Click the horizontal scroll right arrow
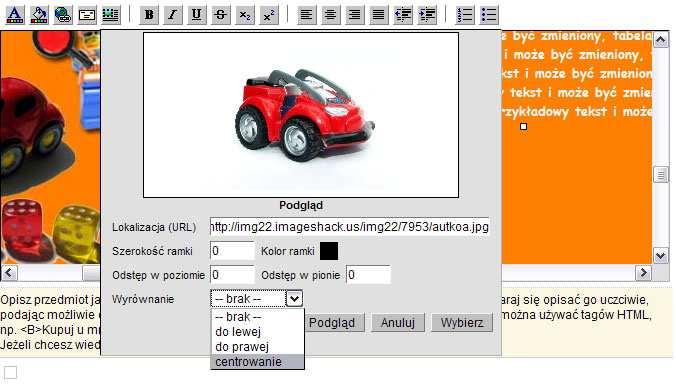The height and width of the screenshot is (384, 676). click(x=643, y=272)
